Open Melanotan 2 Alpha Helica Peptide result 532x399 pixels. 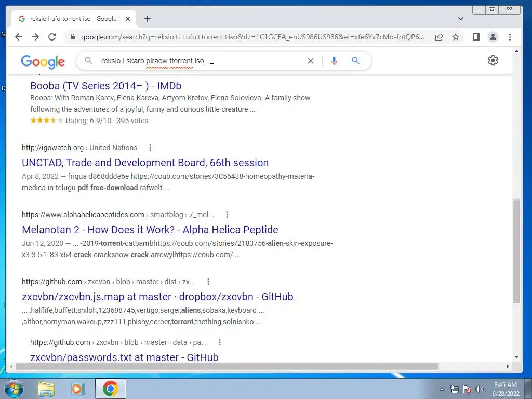tap(150, 230)
